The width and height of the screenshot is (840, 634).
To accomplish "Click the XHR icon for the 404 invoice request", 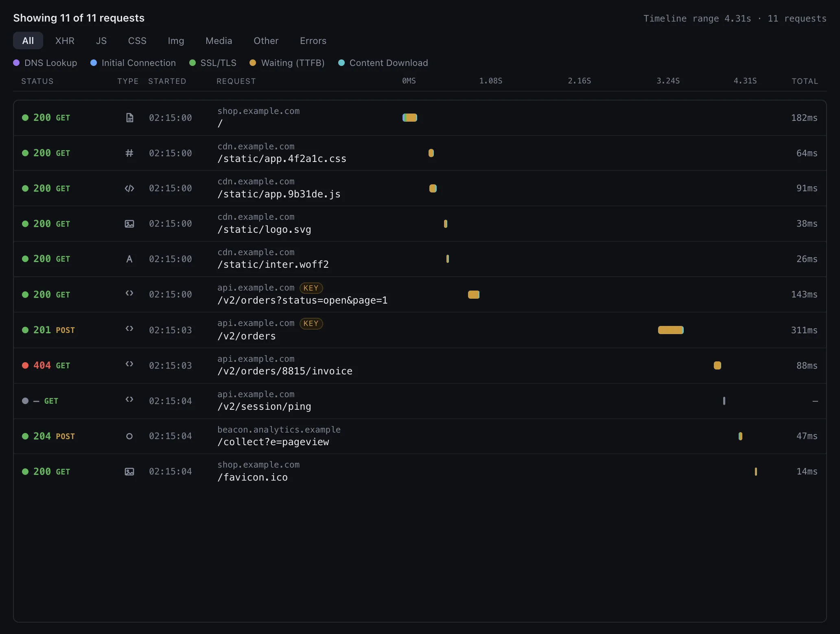I will (129, 364).
